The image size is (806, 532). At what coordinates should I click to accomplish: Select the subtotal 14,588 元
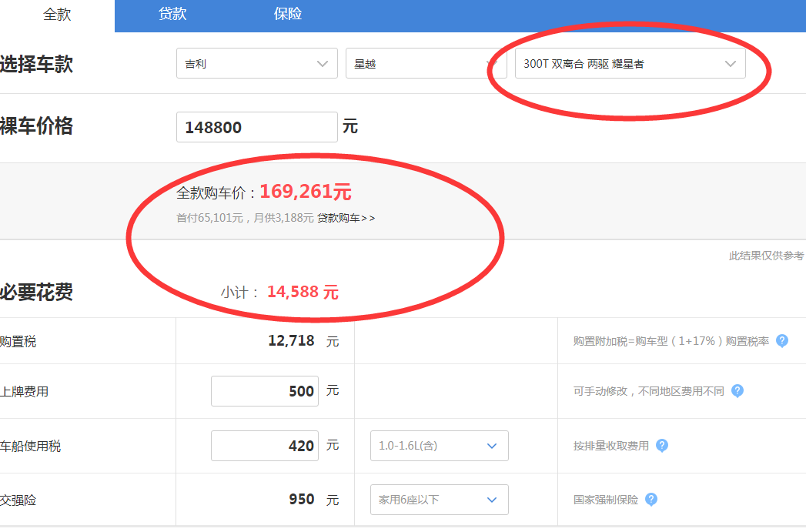click(303, 292)
